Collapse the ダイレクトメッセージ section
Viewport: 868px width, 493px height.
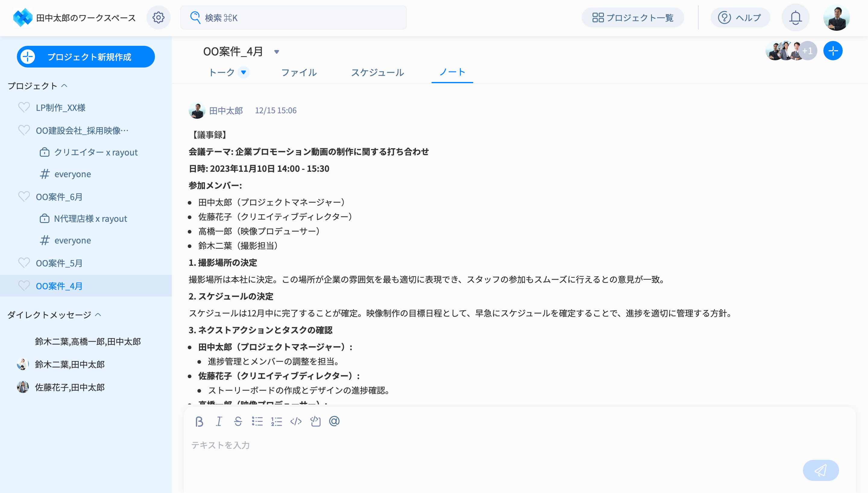tap(98, 315)
